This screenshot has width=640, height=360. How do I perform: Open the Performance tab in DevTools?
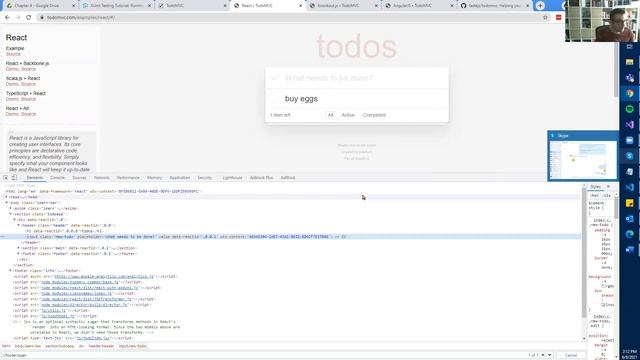(x=128, y=178)
